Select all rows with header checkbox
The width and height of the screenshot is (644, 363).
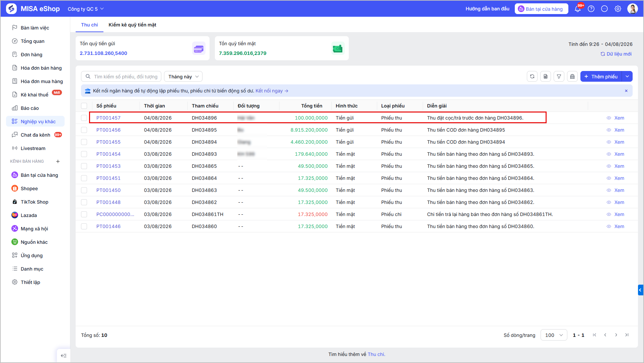[x=84, y=106]
